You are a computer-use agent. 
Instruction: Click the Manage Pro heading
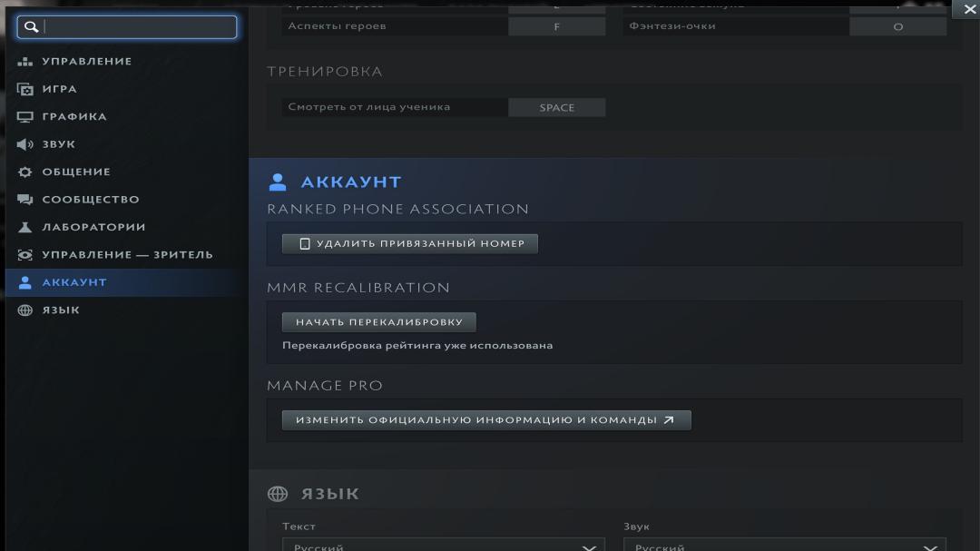[324, 385]
